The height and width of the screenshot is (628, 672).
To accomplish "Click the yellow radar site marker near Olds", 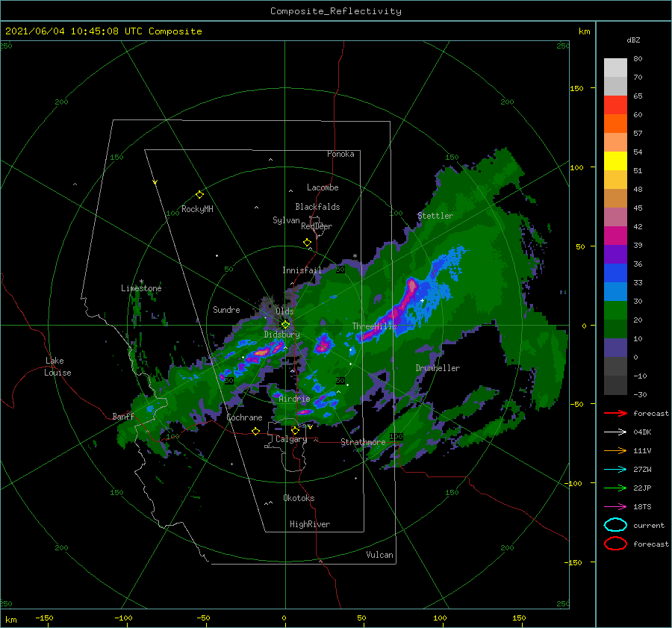I will [x=285, y=325].
